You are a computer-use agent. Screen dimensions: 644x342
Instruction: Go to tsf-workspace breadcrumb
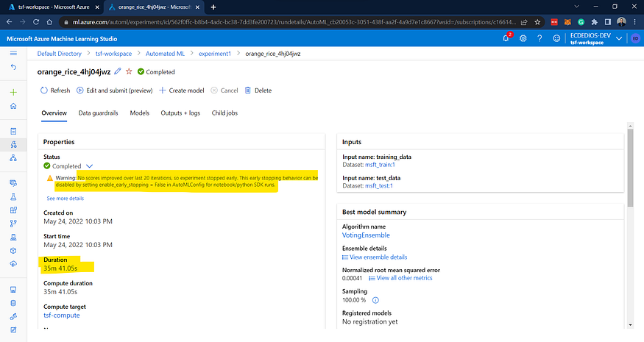click(x=113, y=54)
